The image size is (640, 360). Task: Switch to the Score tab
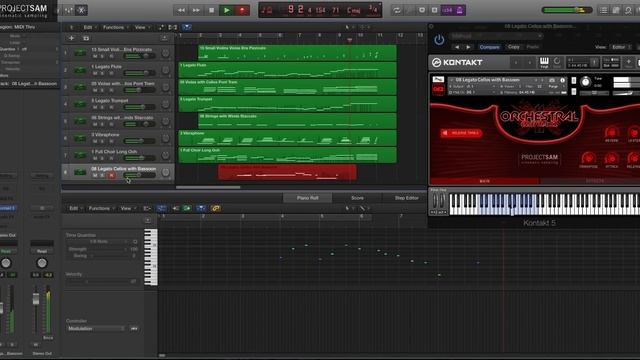click(357, 198)
